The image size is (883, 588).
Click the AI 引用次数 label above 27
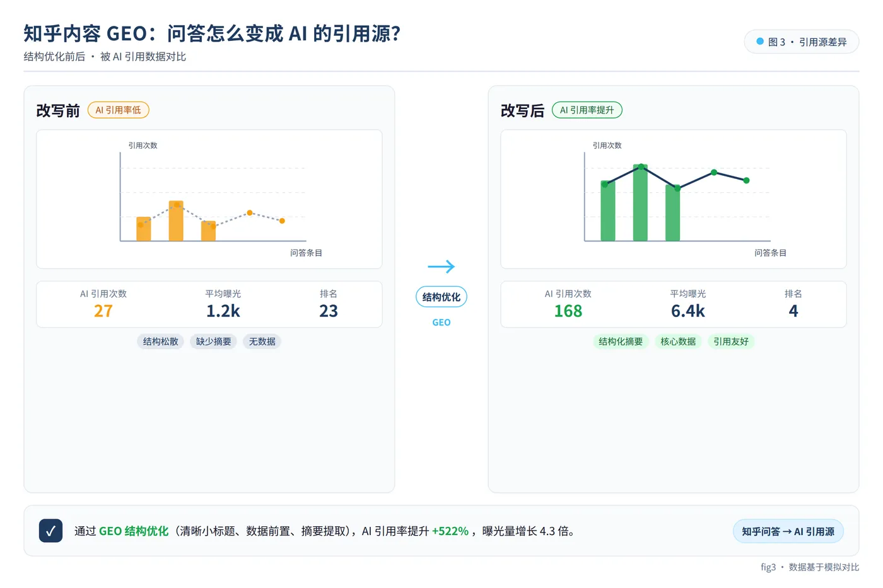click(x=103, y=294)
